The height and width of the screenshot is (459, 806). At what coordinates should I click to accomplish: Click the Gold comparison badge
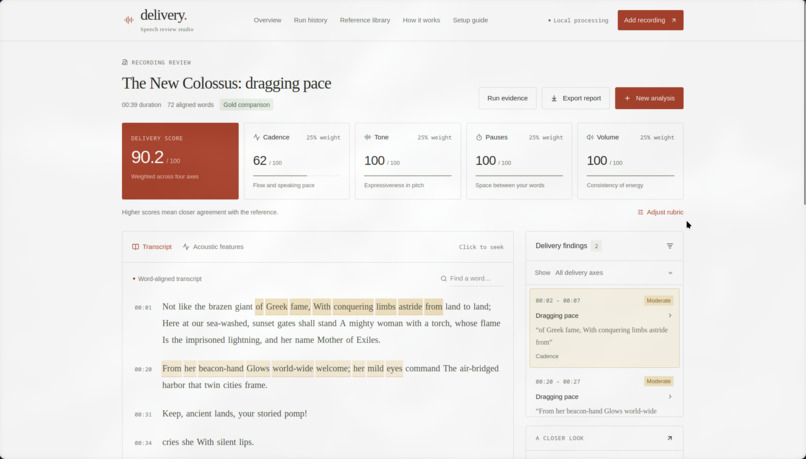[x=246, y=105]
